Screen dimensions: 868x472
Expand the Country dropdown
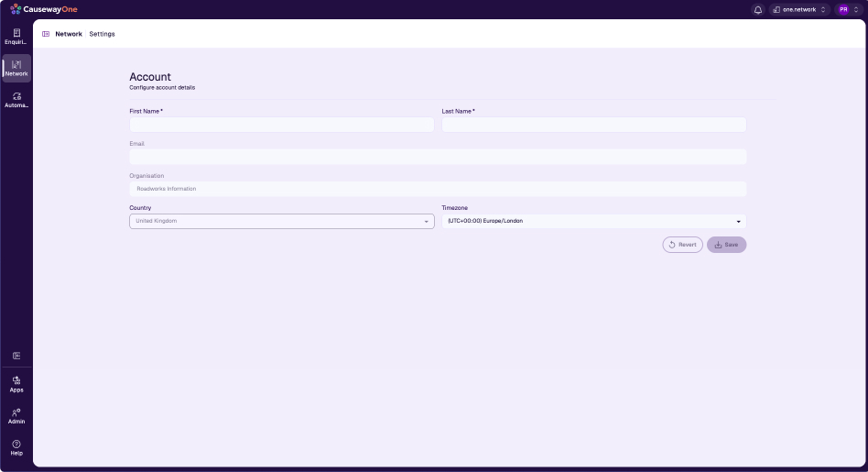[x=281, y=222]
